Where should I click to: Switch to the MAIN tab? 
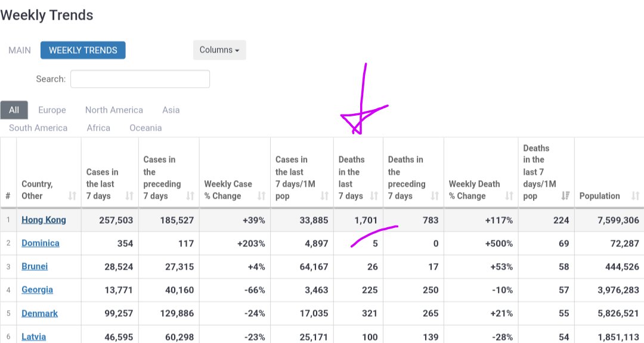(20, 50)
